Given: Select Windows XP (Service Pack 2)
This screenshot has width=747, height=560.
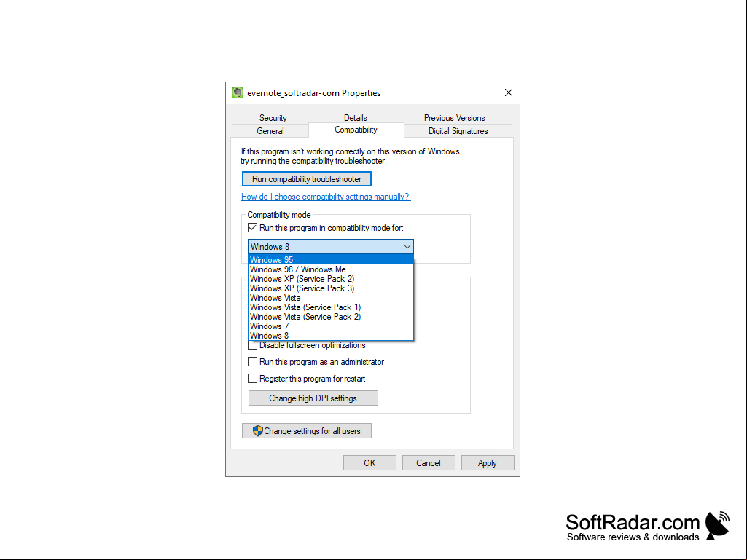Looking at the screenshot, I should (x=331, y=279).
